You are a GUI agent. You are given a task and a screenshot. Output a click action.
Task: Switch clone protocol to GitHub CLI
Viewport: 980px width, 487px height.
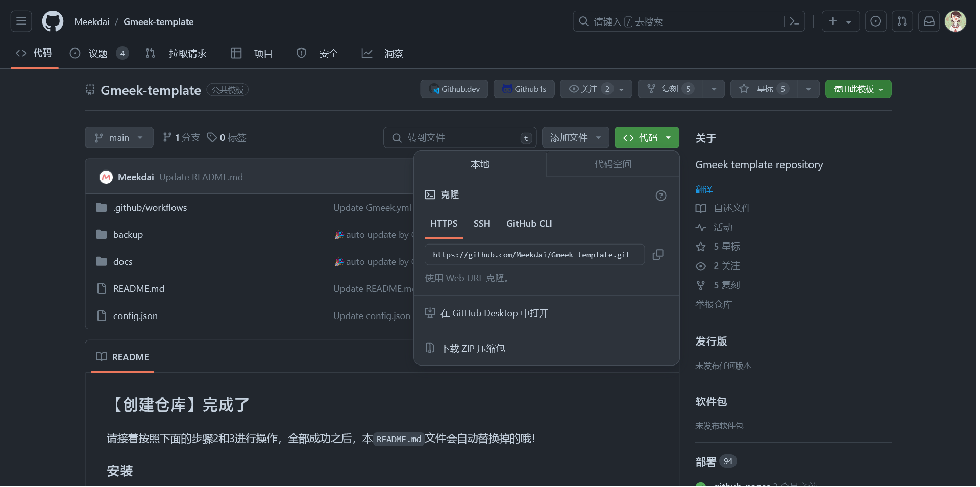tap(529, 224)
